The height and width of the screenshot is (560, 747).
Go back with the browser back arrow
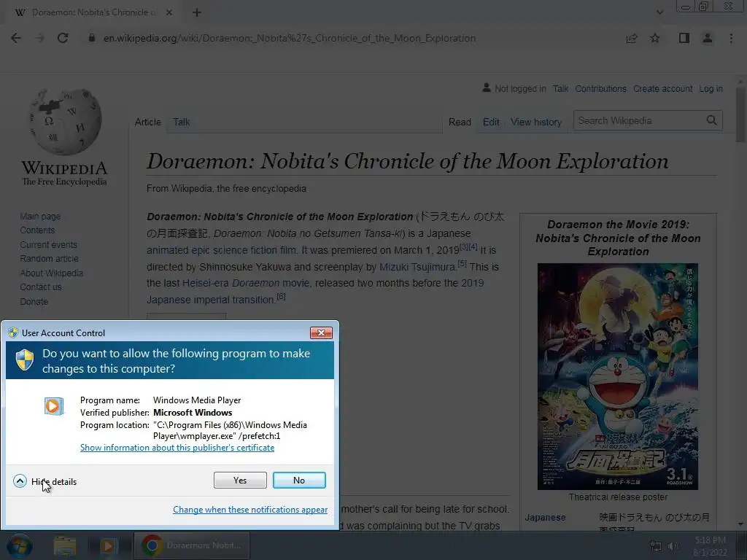(x=16, y=38)
